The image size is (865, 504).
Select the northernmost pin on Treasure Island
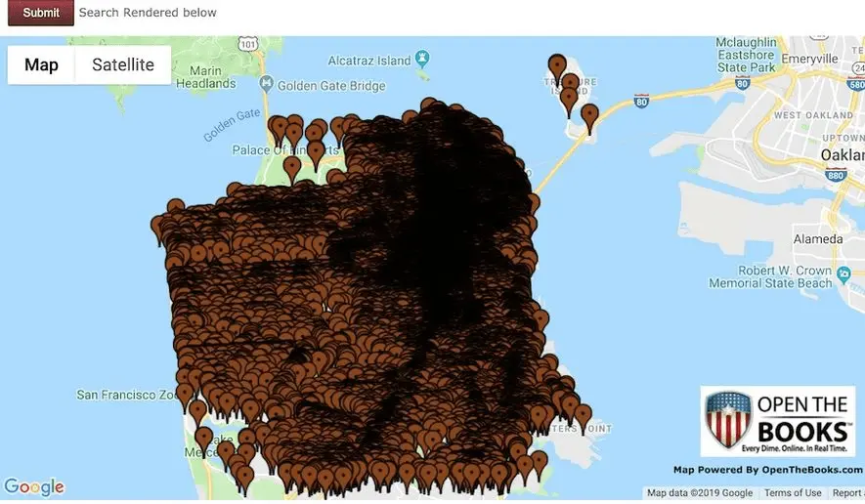click(x=557, y=66)
